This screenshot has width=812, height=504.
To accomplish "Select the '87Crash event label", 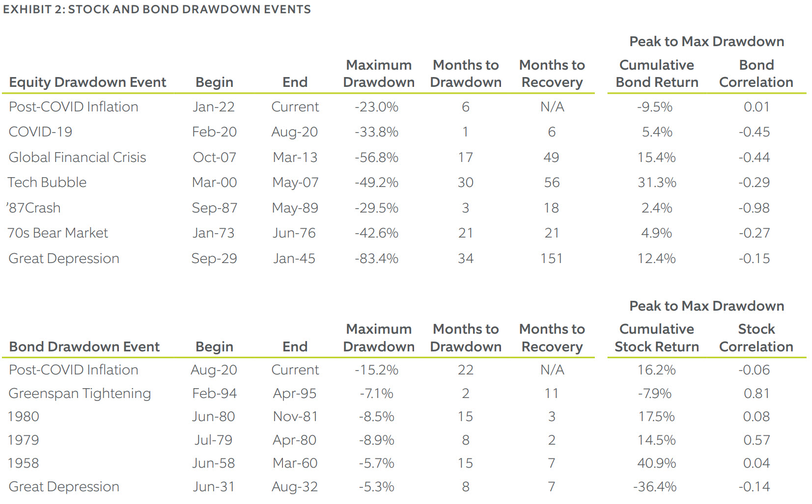I will (x=33, y=208).
